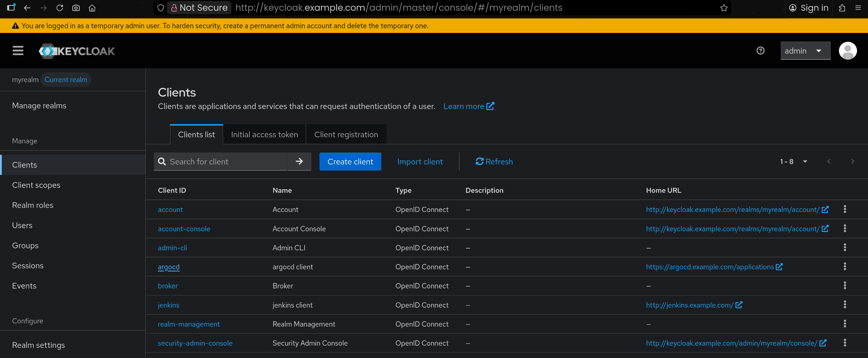The image size is (868, 358).
Task: Open Users in the sidebar
Action: click(73, 225)
